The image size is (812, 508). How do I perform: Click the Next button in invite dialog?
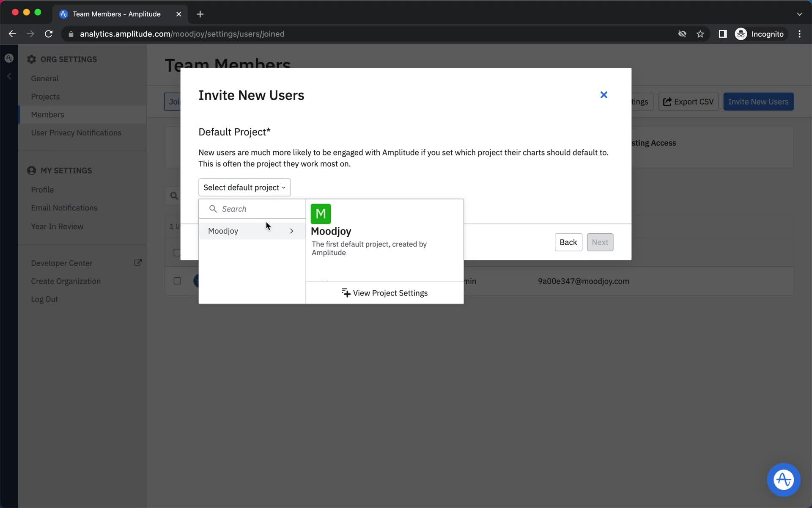coord(600,242)
